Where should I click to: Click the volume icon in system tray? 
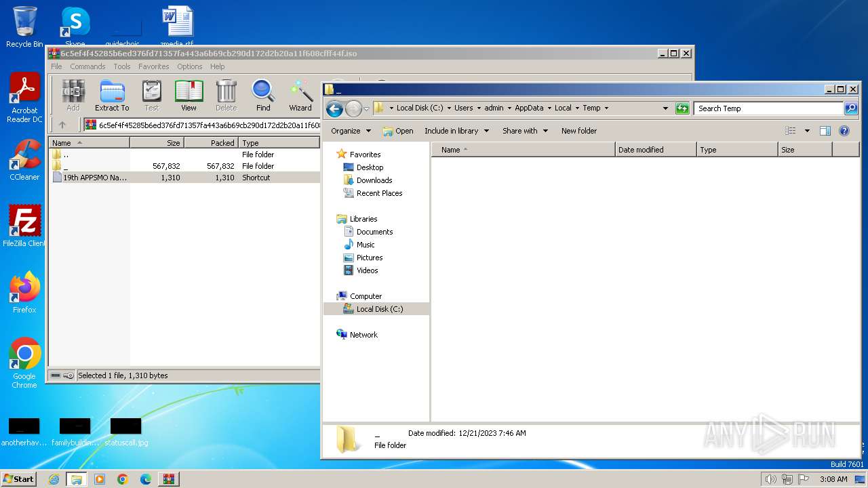[x=770, y=479]
